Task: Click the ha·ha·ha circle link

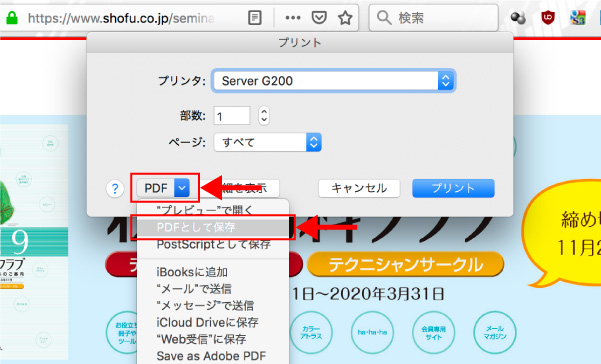Action: [372, 332]
